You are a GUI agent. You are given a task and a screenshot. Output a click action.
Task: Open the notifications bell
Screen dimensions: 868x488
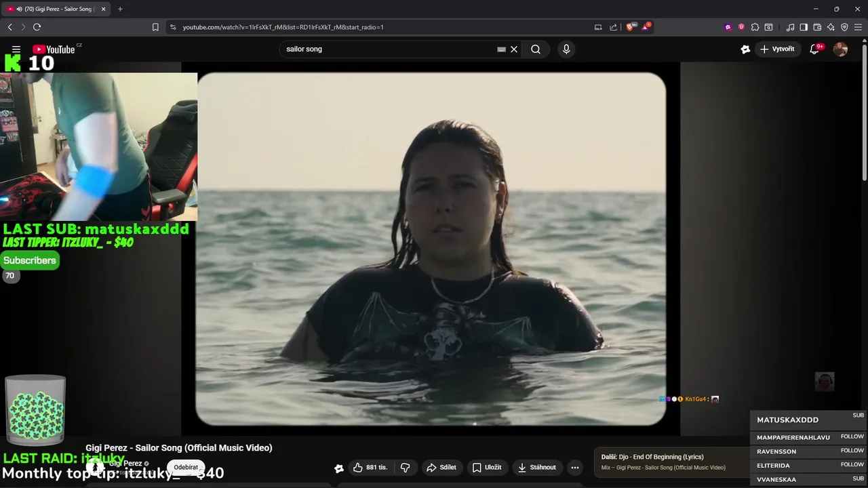tap(815, 49)
